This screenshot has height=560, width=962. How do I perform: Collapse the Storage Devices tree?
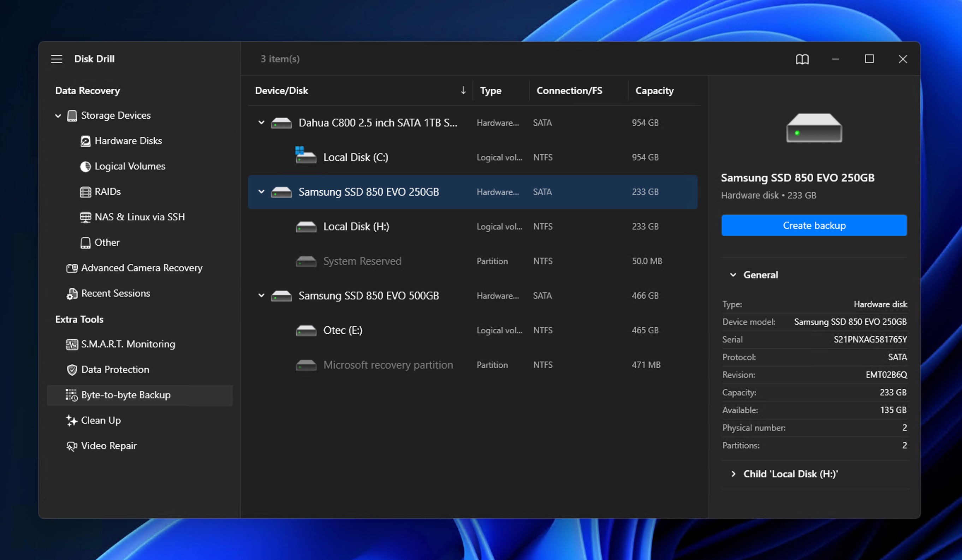(x=58, y=116)
